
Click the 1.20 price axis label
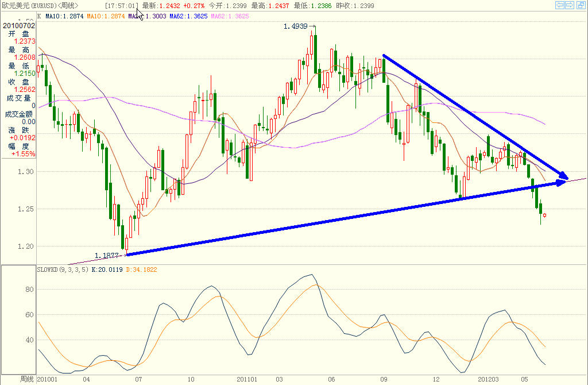coord(25,247)
